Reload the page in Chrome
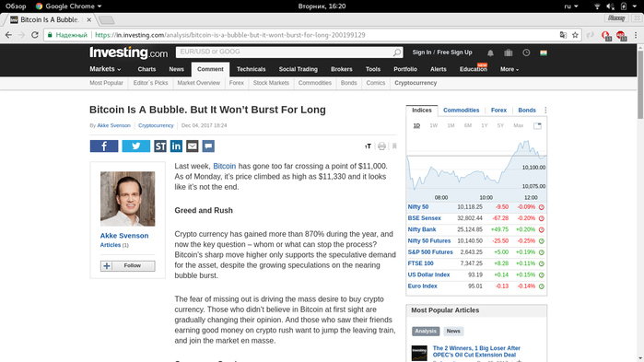 pyautogui.click(x=35, y=35)
